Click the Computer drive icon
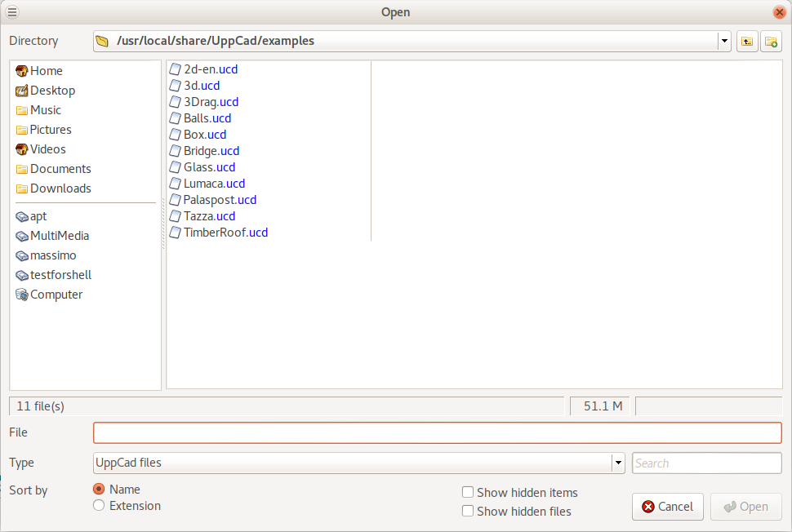This screenshot has height=532, width=792. [22, 295]
